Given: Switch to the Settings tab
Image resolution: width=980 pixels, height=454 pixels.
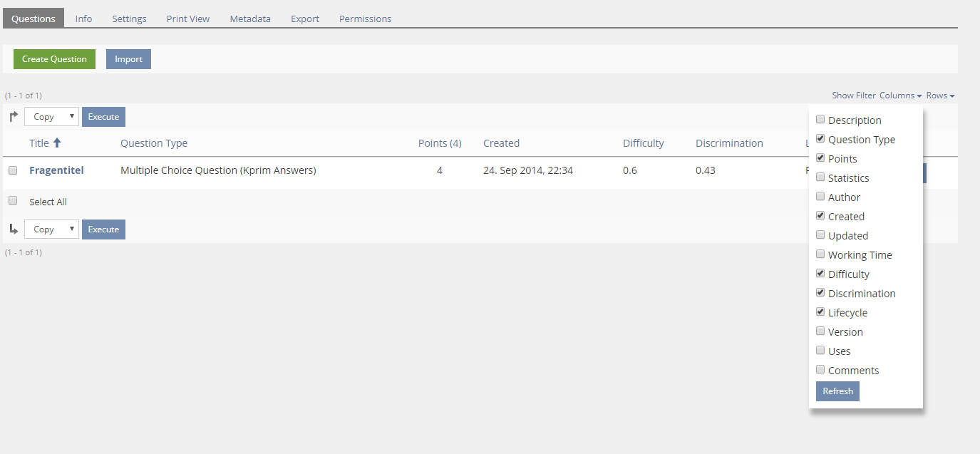Looking at the screenshot, I should click(x=129, y=19).
